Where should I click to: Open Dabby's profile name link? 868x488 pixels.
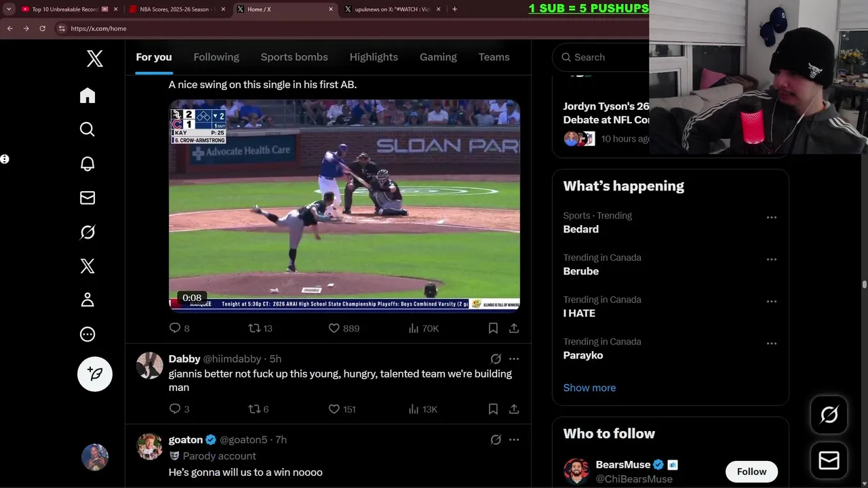pyautogui.click(x=184, y=359)
